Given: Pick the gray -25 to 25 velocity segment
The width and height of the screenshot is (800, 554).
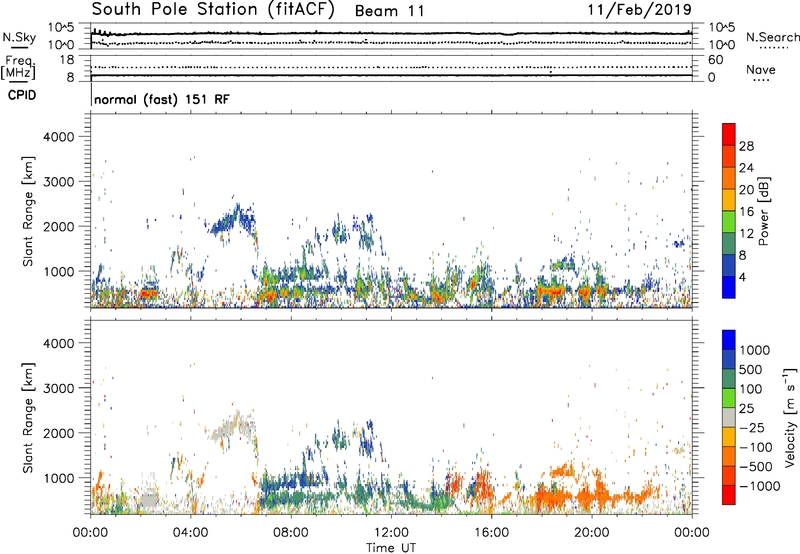Looking at the screenshot, I should (x=729, y=417).
